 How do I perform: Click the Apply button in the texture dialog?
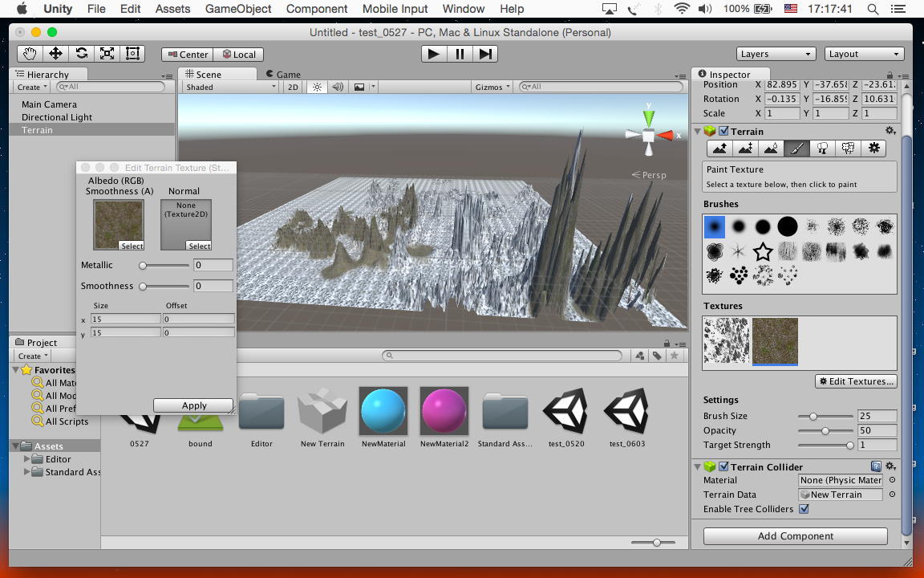tap(193, 405)
